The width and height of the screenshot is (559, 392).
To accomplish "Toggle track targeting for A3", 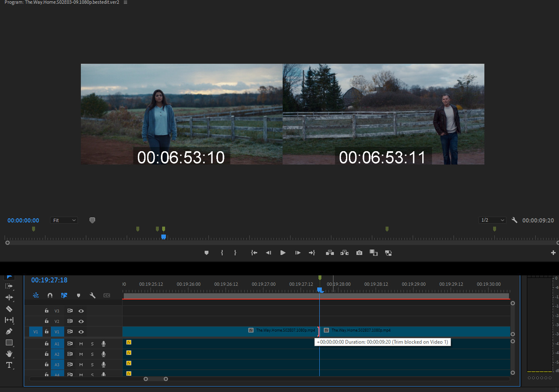I will coord(57,365).
